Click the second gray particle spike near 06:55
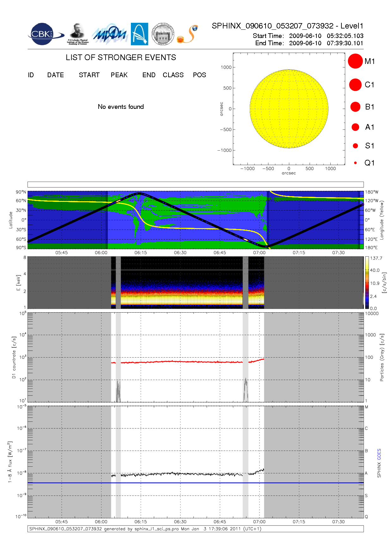392x555 pixels. (x=246, y=390)
